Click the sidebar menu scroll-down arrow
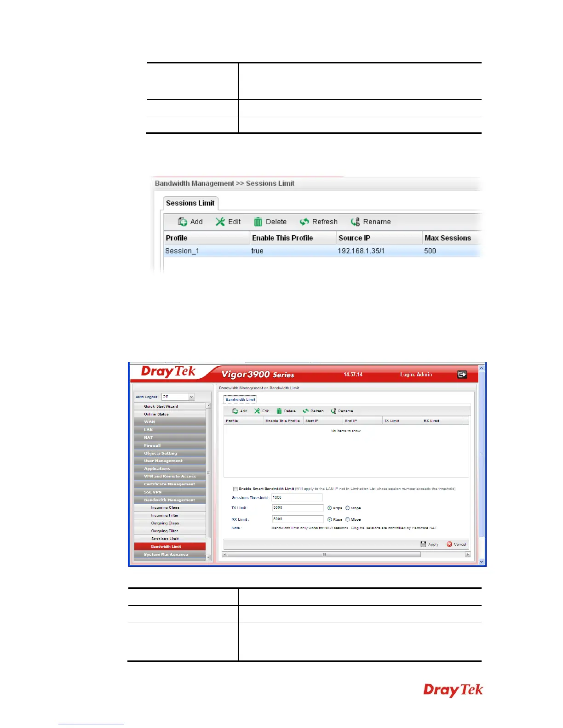 coord(208,557)
